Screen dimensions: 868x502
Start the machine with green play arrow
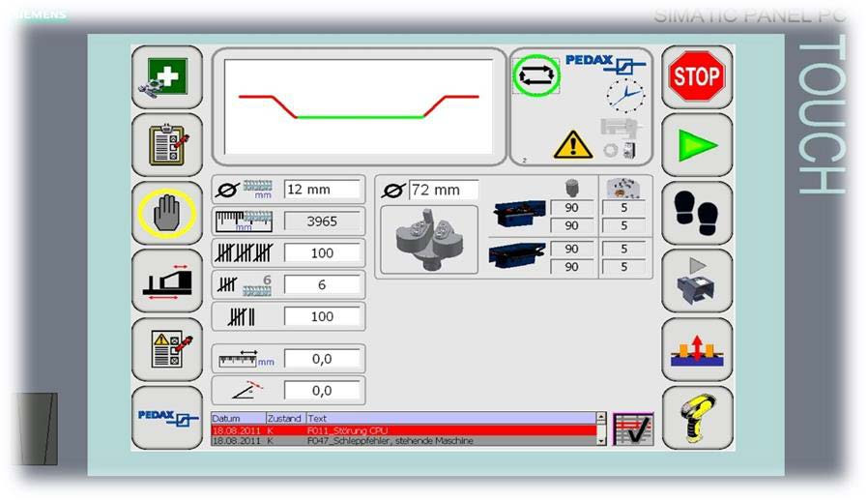(696, 145)
